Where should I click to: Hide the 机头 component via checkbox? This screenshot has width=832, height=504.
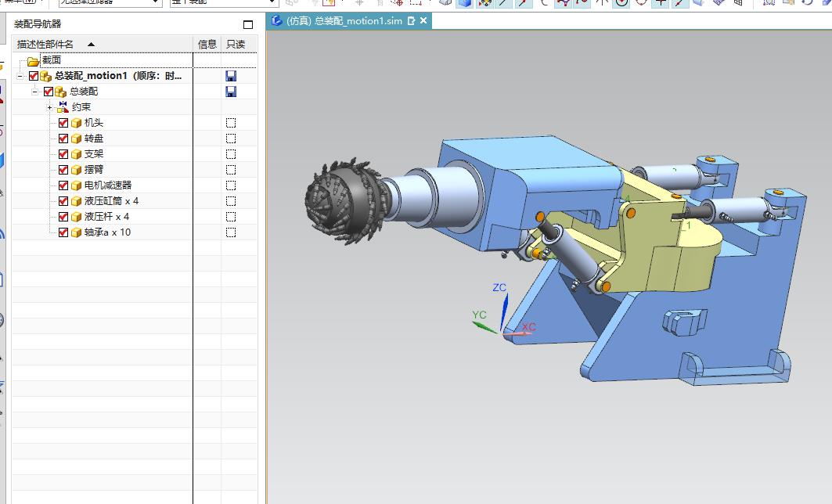click(x=63, y=123)
